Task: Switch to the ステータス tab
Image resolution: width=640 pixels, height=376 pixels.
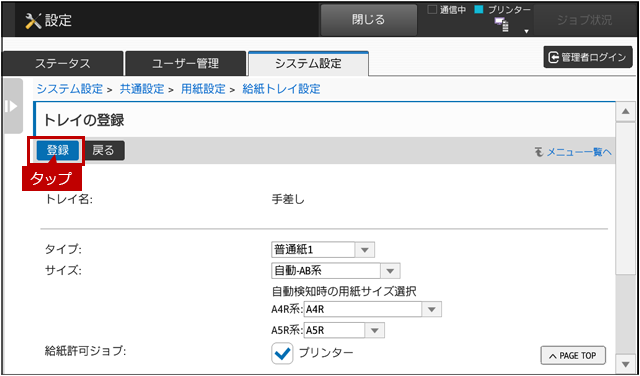Action: click(x=63, y=64)
